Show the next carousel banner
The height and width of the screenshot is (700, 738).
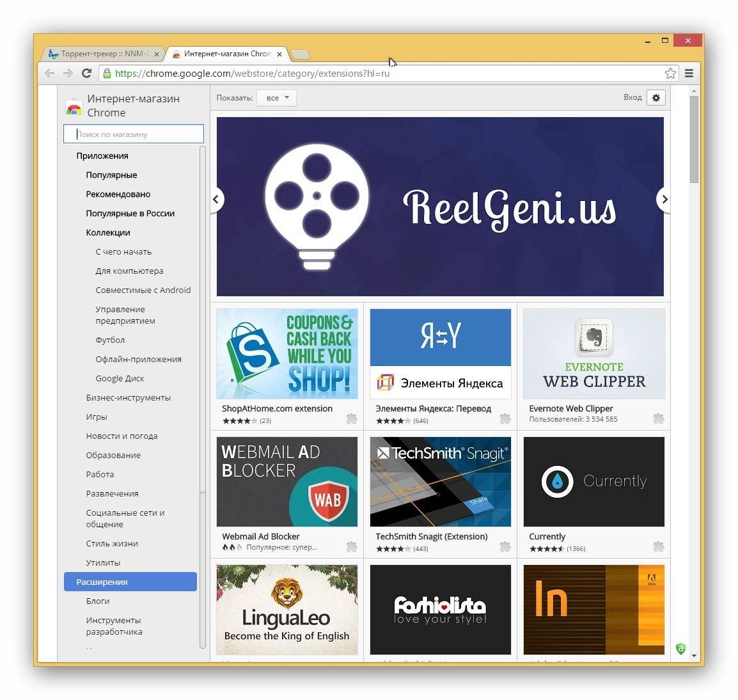click(664, 199)
